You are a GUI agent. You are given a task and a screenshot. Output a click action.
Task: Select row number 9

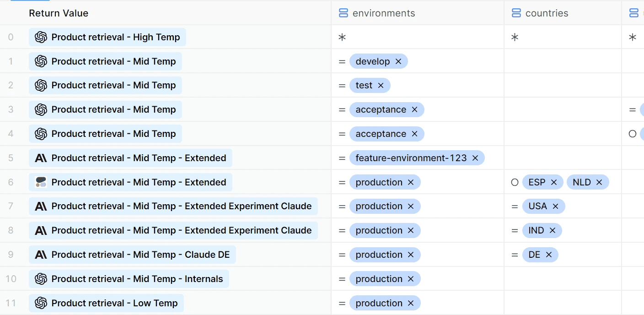11,255
